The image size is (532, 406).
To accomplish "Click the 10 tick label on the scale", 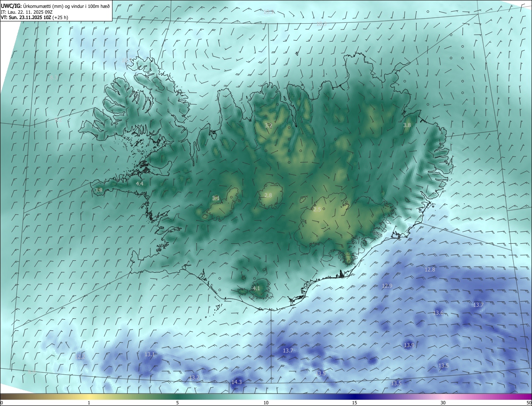I will pyautogui.click(x=266, y=403).
